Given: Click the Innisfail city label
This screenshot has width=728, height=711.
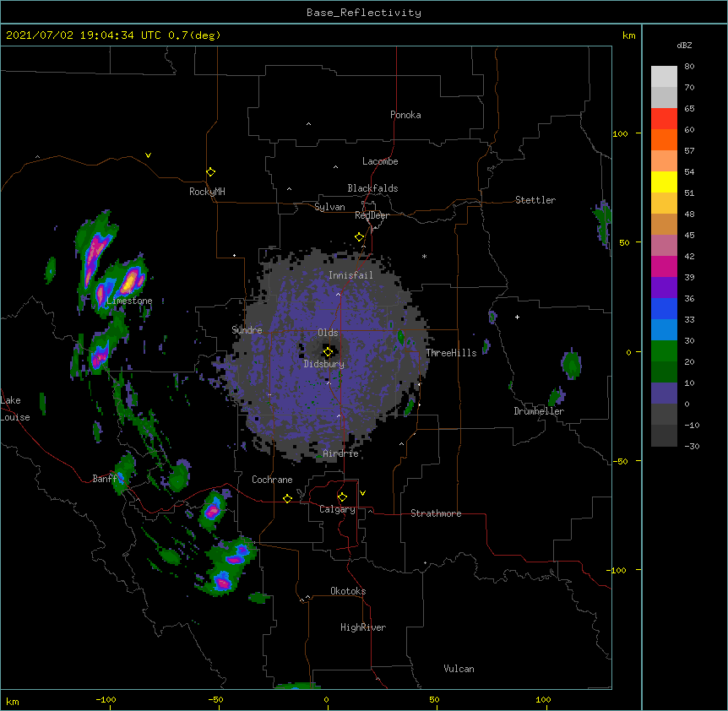Looking at the screenshot, I should [x=351, y=275].
